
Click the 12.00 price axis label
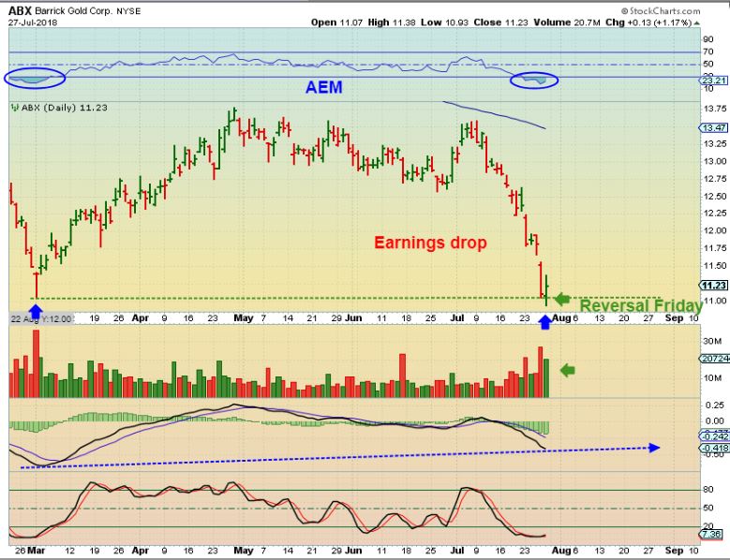pos(715,230)
